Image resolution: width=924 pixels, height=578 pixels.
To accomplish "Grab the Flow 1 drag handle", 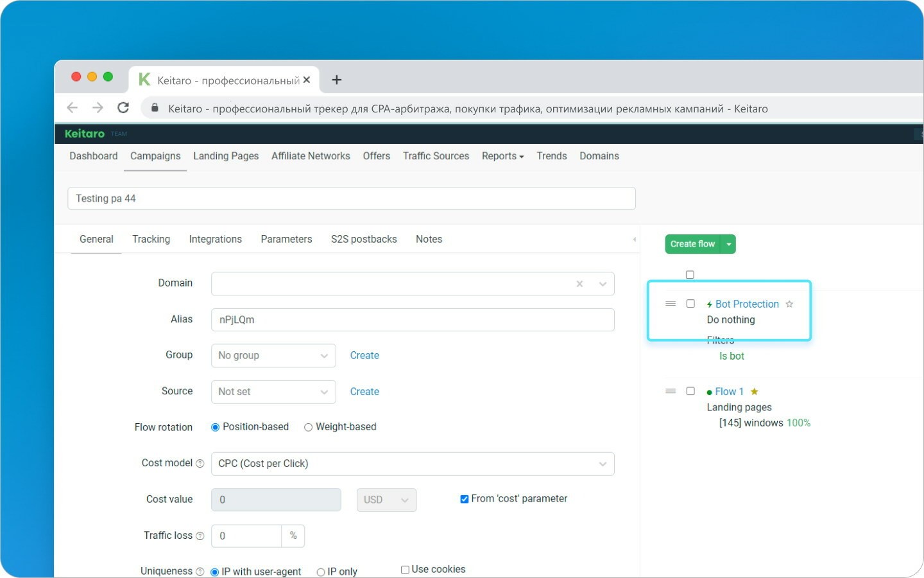I will tap(671, 391).
